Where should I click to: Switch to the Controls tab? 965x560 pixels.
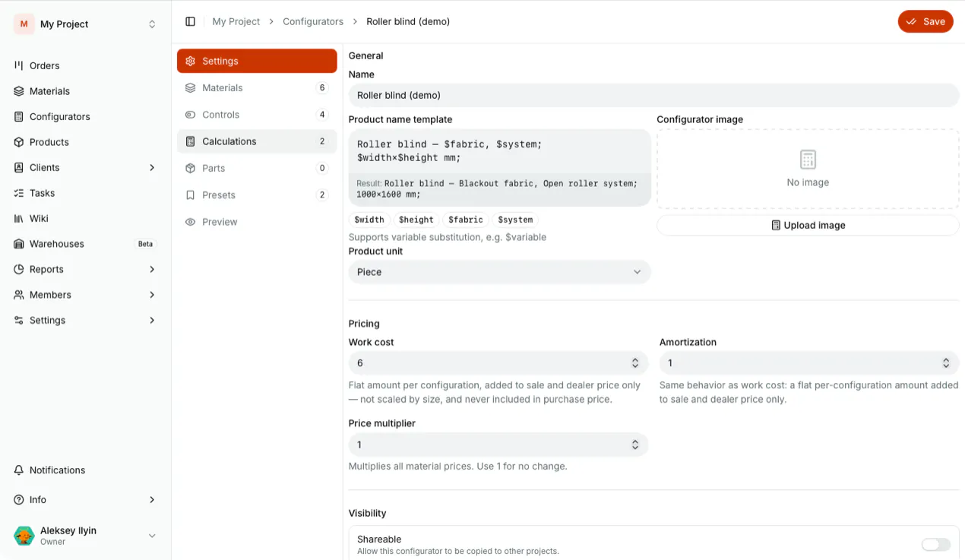(257, 115)
